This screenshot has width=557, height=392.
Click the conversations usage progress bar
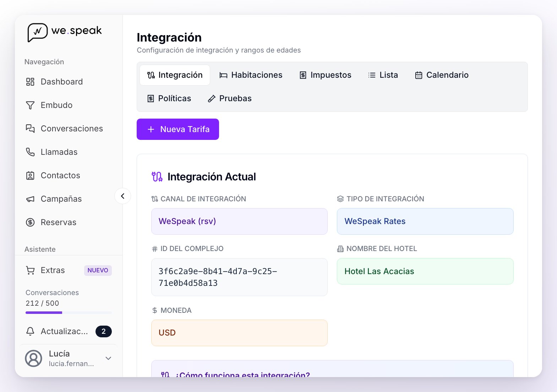click(69, 313)
